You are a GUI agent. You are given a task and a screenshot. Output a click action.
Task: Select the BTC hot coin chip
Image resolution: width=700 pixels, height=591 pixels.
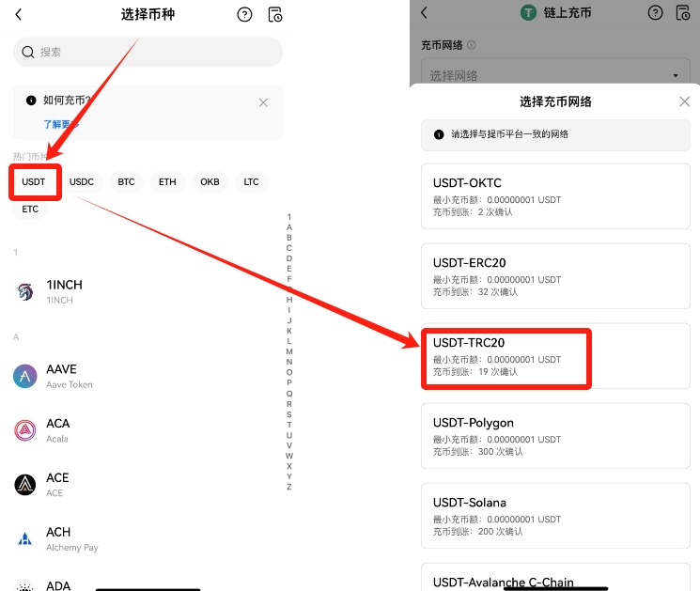pos(126,181)
